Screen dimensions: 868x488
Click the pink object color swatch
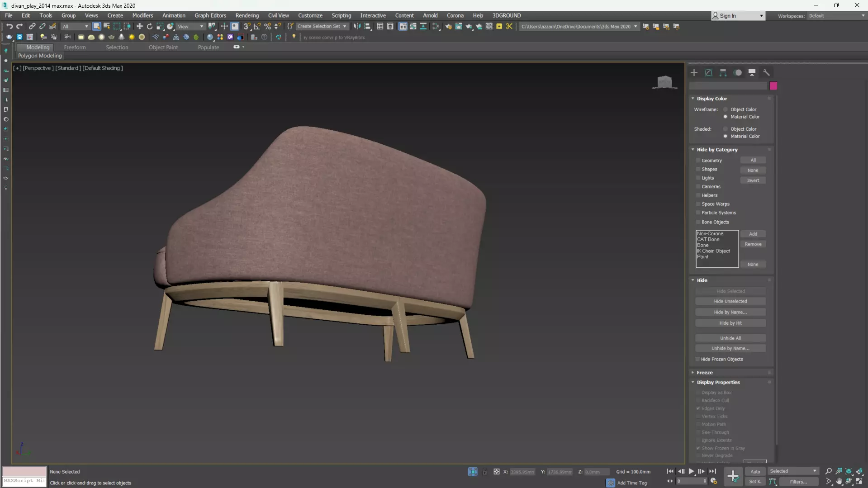(773, 86)
